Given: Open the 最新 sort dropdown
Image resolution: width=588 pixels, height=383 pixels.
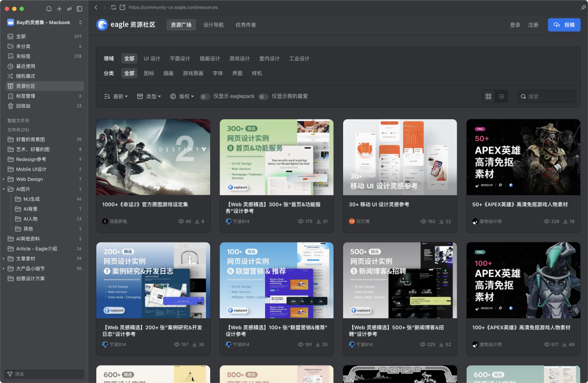Looking at the screenshot, I should (x=116, y=96).
